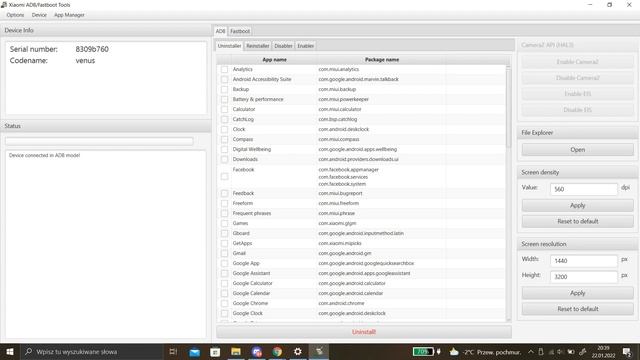Check the Calculator app checkbox

(224, 109)
